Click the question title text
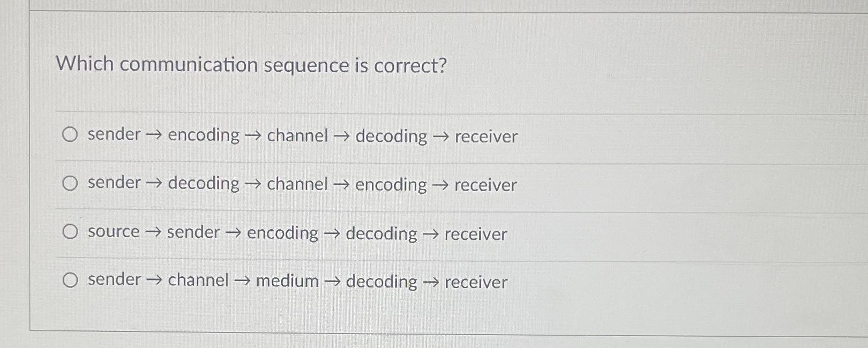 (x=251, y=65)
